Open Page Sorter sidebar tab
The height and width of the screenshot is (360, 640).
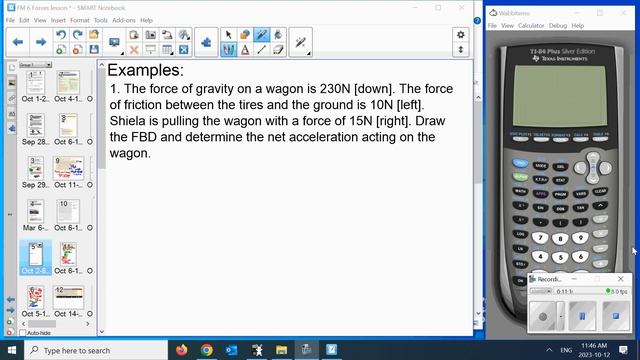point(11,67)
